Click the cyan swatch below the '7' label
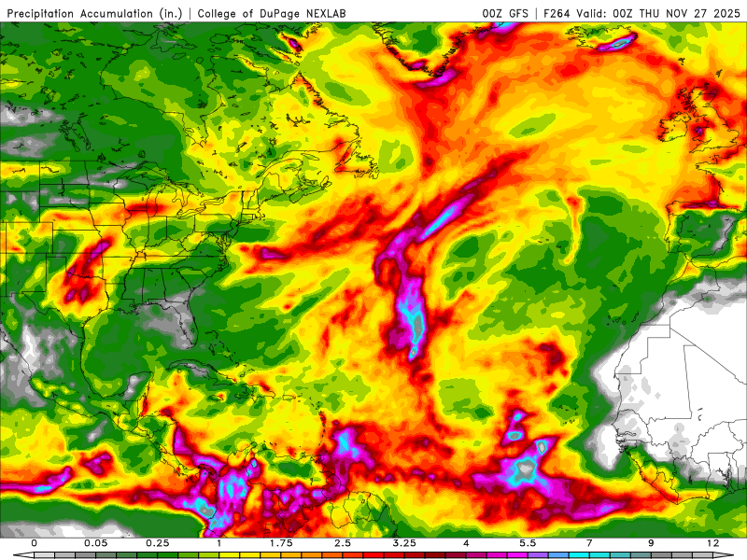 (x=599, y=555)
